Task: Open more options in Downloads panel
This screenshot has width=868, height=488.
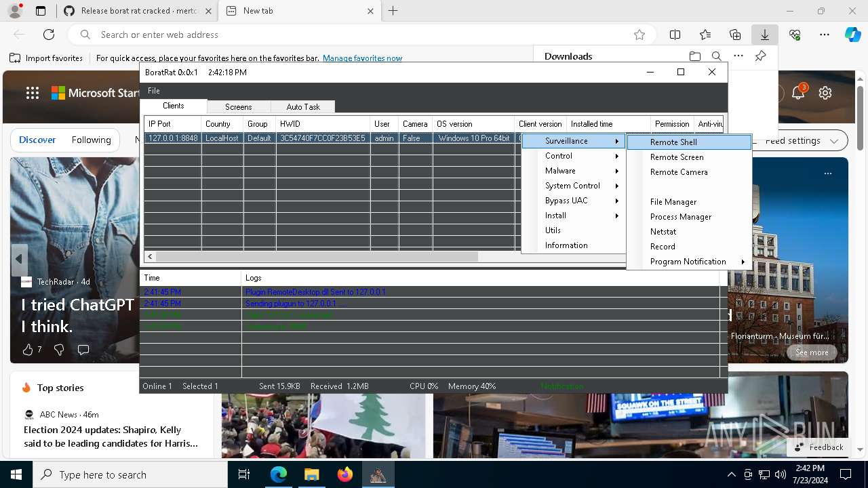Action: [738, 56]
